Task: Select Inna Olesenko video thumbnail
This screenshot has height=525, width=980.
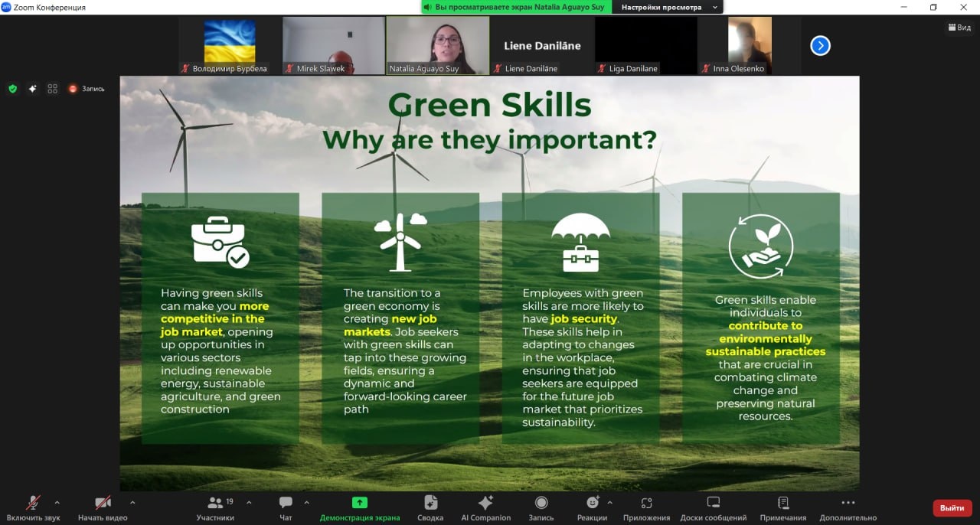Action: 750,46
